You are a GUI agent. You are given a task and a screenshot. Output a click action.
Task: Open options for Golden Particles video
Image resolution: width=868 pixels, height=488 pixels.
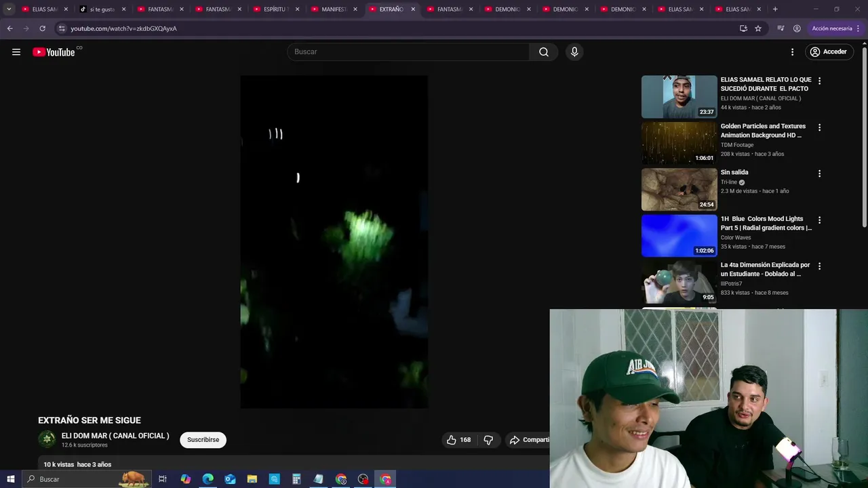click(x=819, y=127)
